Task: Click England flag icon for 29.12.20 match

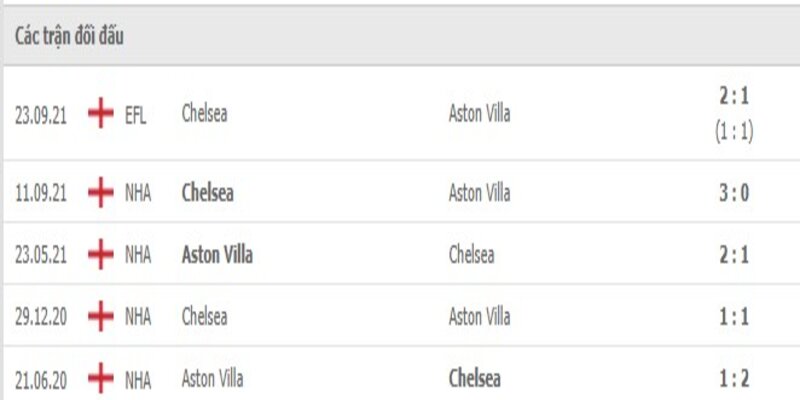Action: [x=101, y=317]
